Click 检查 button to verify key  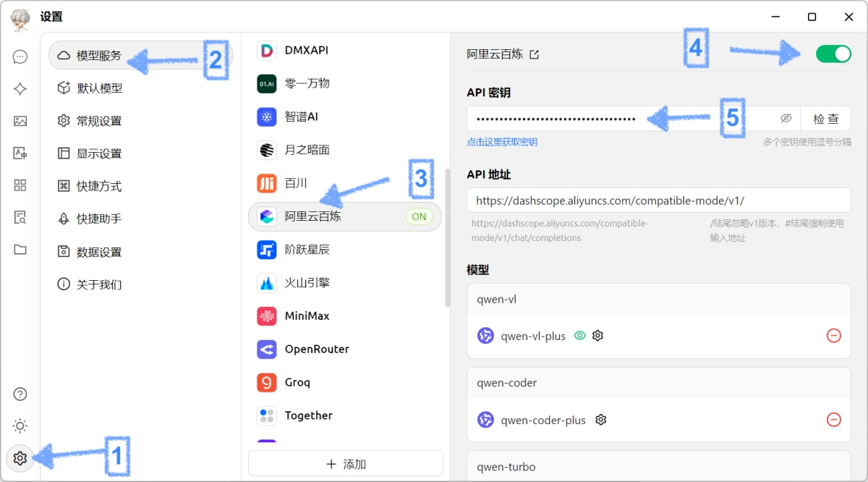pyautogui.click(x=826, y=119)
